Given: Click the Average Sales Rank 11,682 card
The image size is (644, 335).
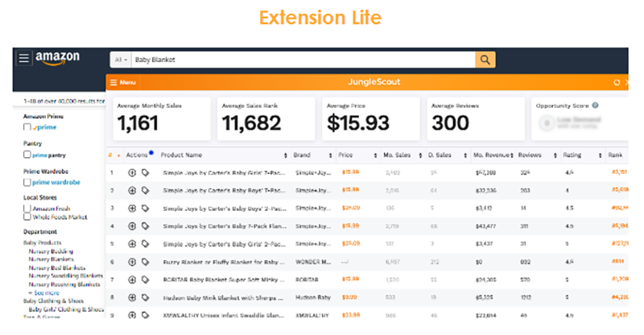Looking at the screenshot, I should coord(266,119).
